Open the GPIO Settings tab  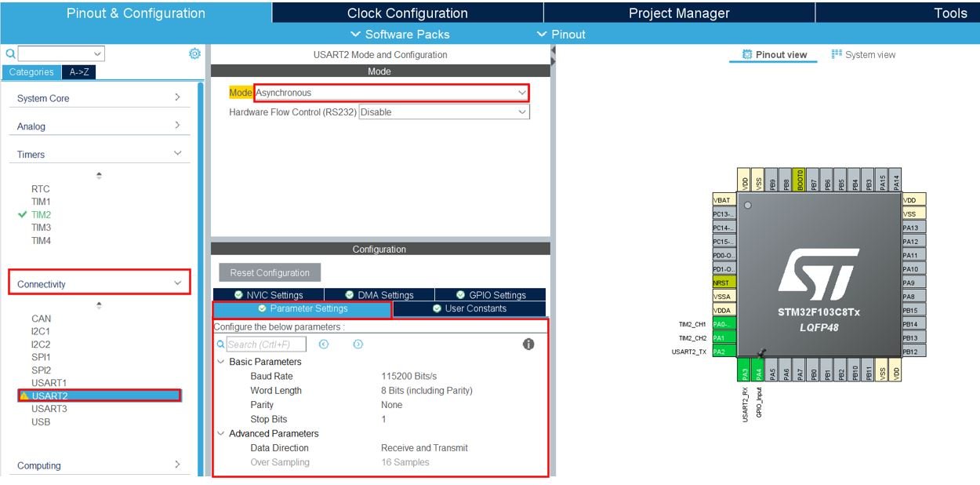coord(491,295)
